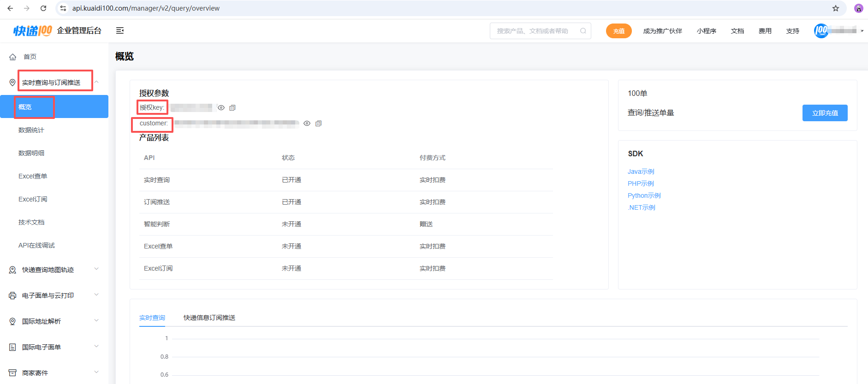Reveal the hidden customer value
The height and width of the screenshot is (384, 868).
(x=307, y=124)
